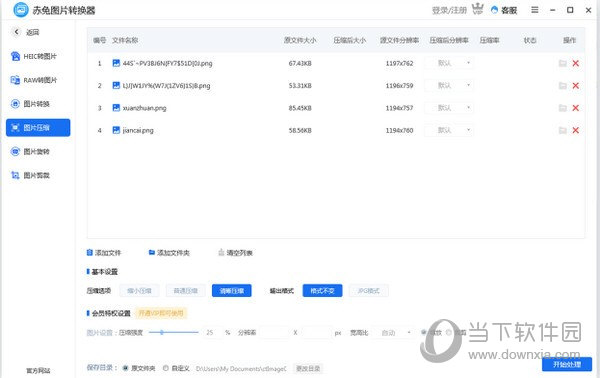Viewport: 600px width, 378px height.
Task: Click the resolution width input field
Action: click(x=274, y=333)
